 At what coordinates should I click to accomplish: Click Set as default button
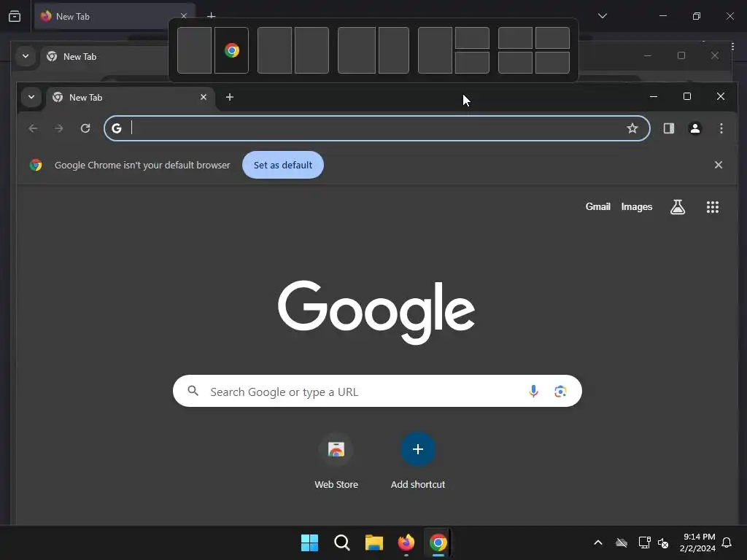(283, 165)
